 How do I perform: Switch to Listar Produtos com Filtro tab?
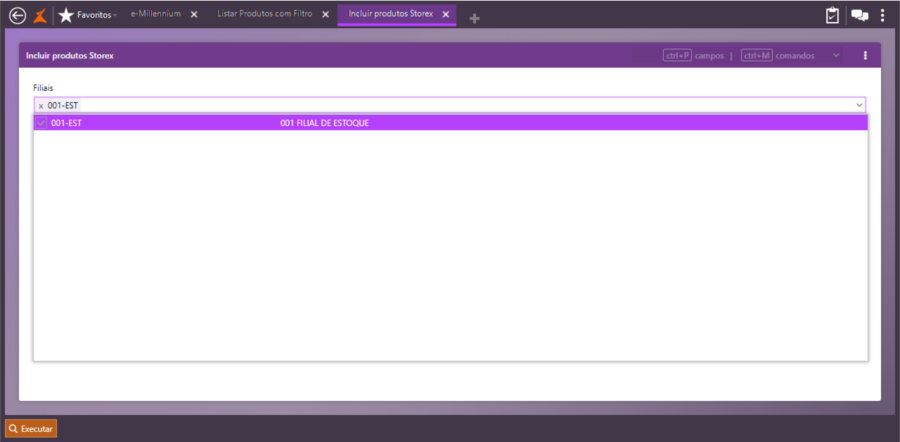point(265,14)
